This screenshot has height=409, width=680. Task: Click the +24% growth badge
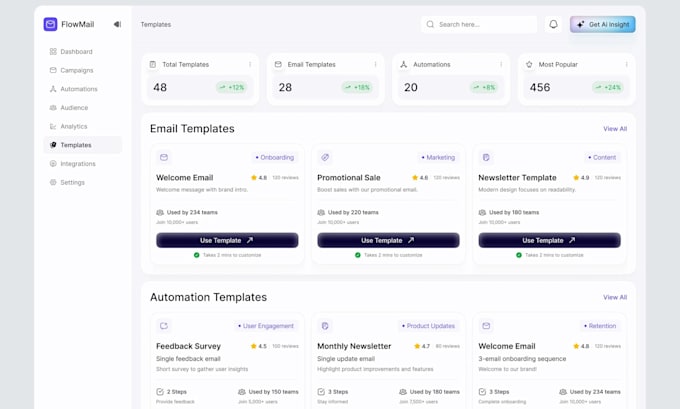[x=608, y=87]
